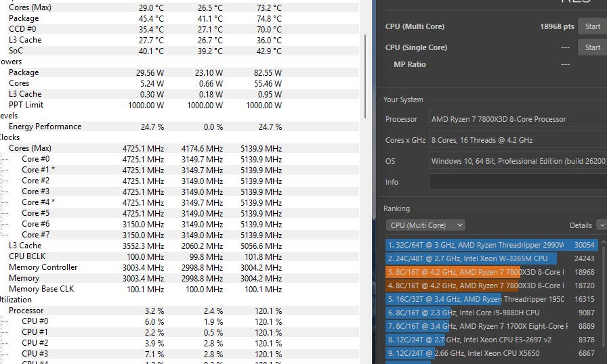Select the Cores (Max) temperature row
This screenshot has height=364, width=607.
pos(180,7)
